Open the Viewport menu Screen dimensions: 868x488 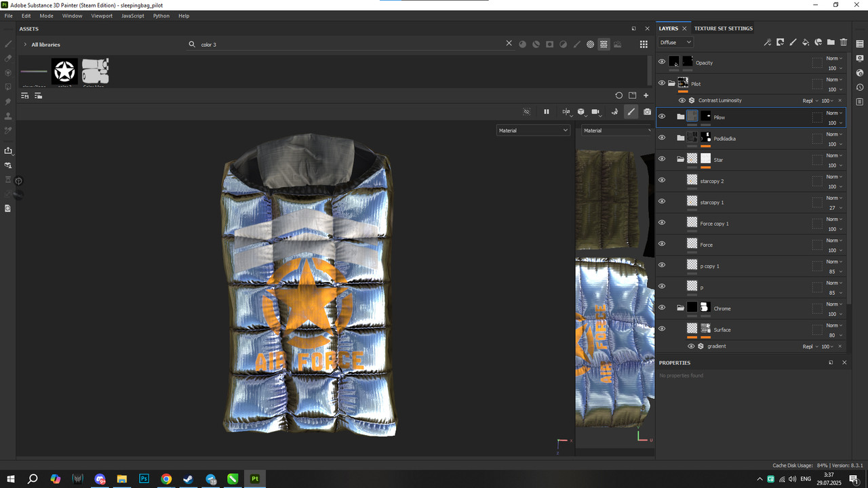[x=102, y=16]
